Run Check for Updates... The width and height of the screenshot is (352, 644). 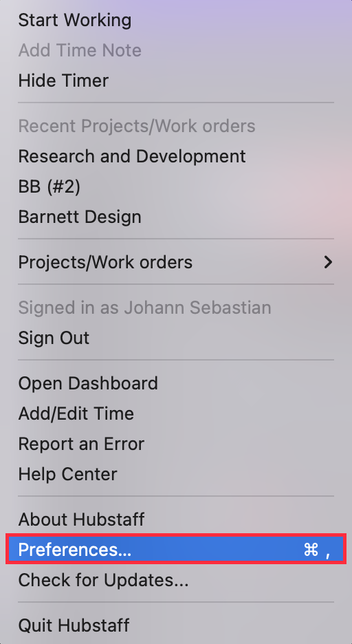(176, 580)
